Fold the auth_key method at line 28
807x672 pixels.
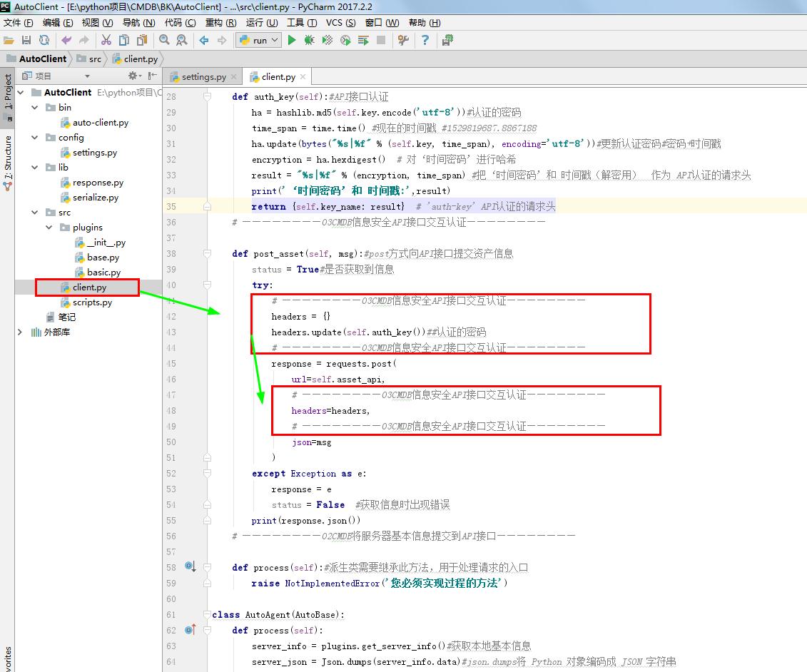207,96
